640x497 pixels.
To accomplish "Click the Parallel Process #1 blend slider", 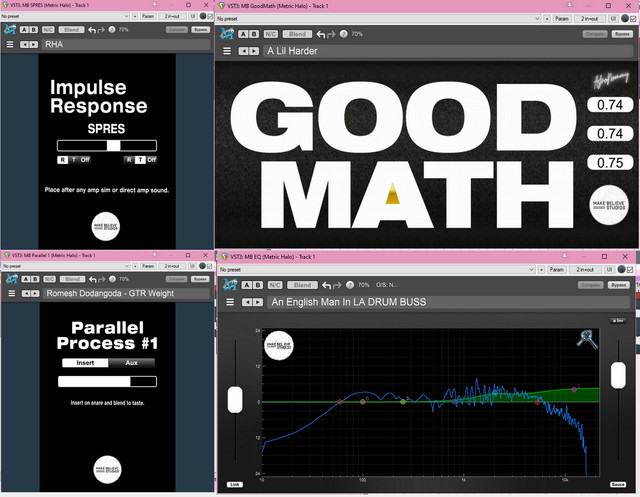I will [107, 382].
